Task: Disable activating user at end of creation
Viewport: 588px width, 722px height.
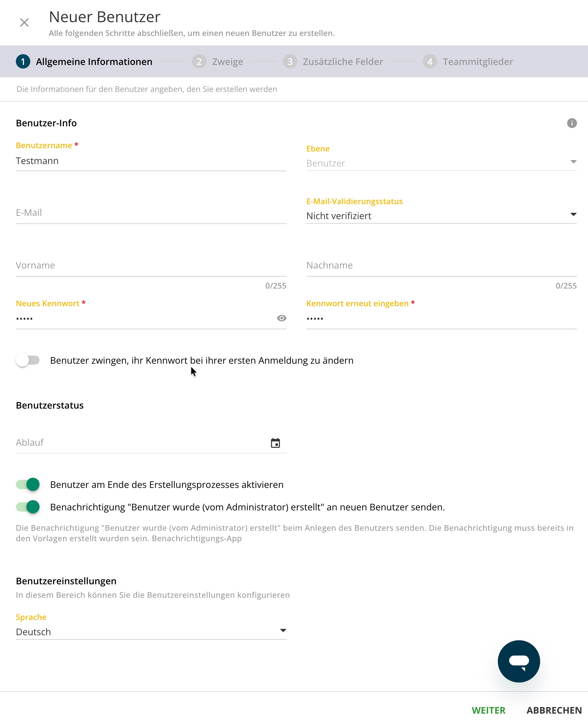Action: 28,484
